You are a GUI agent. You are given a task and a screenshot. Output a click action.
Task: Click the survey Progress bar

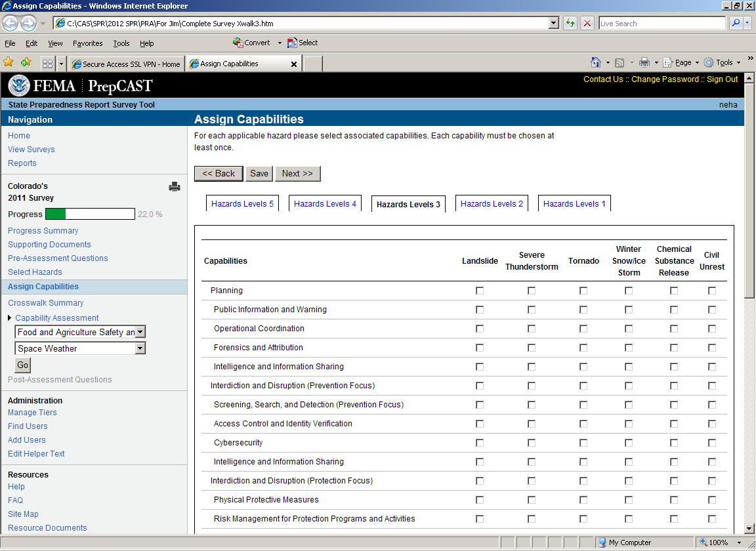(90, 214)
